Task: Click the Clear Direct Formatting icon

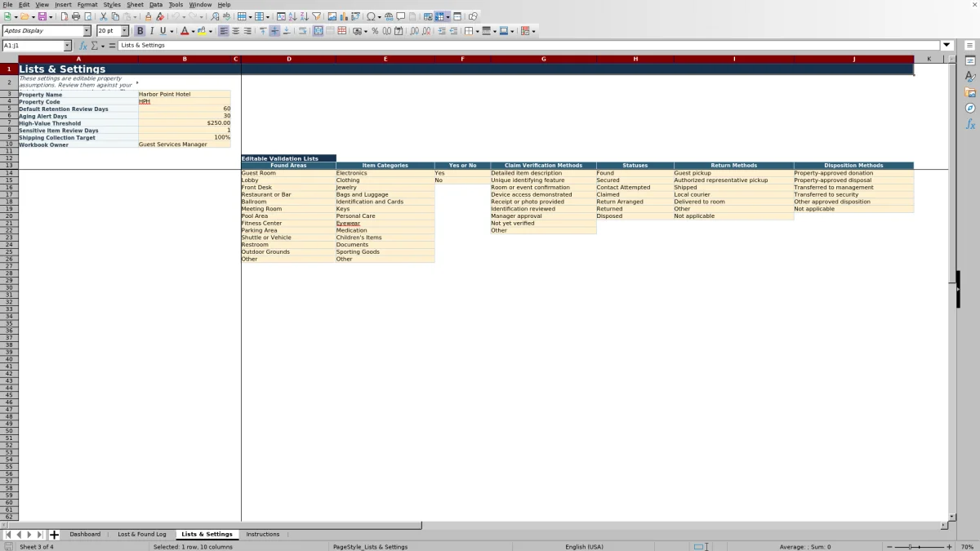Action: coord(160,16)
